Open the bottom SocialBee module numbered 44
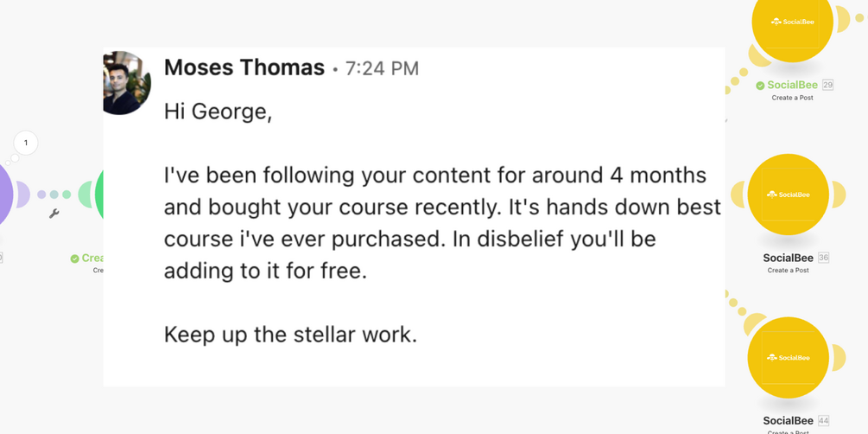868x434 pixels. pos(788,357)
